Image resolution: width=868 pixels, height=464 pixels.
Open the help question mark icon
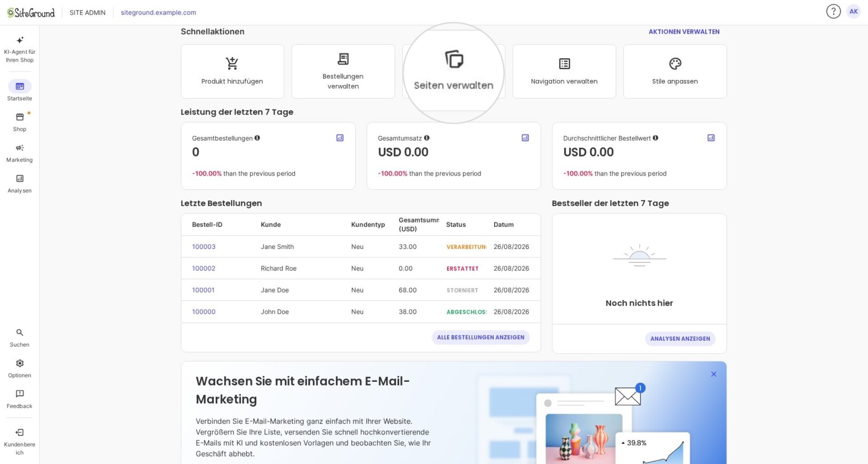pos(833,12)
